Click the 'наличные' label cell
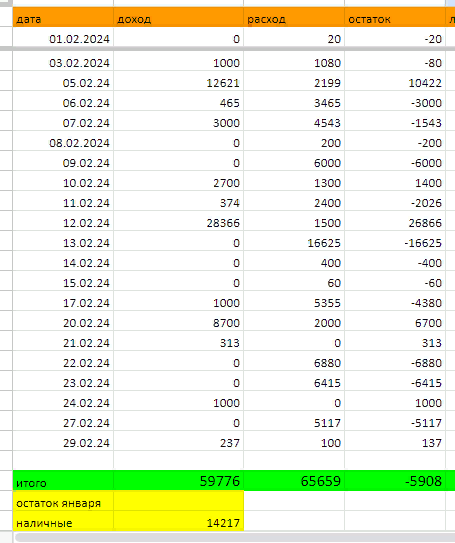 [63, 523]
